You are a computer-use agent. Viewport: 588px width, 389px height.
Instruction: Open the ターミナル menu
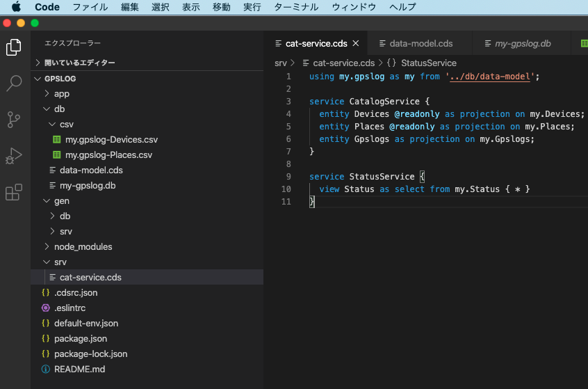[x=296, y=7]
